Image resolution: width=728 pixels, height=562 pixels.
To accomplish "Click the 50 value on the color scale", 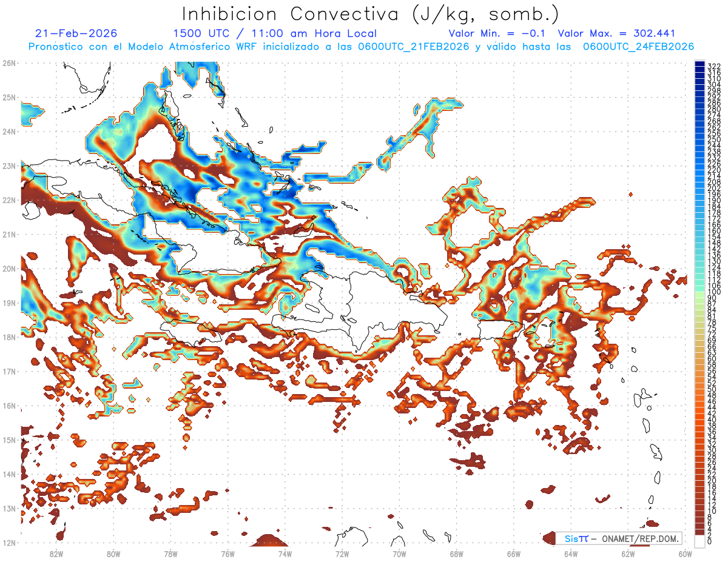I will [712, 389].
